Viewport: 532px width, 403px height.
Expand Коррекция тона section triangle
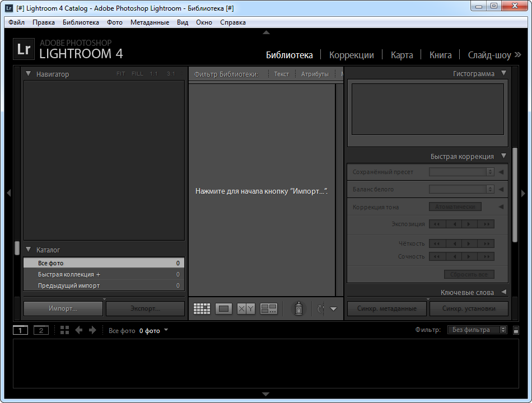(501, 207)
